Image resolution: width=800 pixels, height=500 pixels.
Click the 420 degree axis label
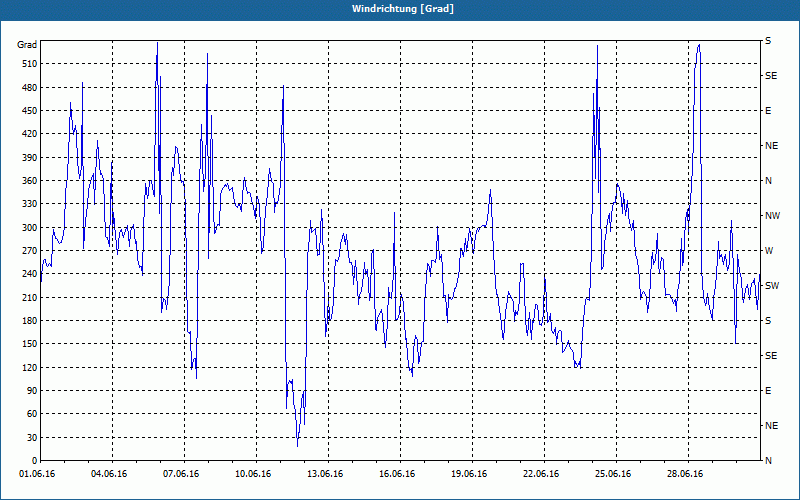coord(30,134)
